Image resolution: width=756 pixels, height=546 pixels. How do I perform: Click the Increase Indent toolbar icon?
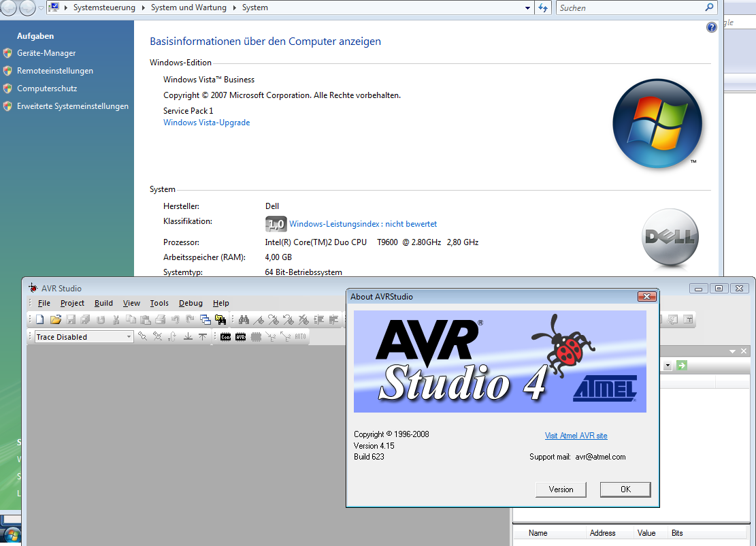point(318,319)
